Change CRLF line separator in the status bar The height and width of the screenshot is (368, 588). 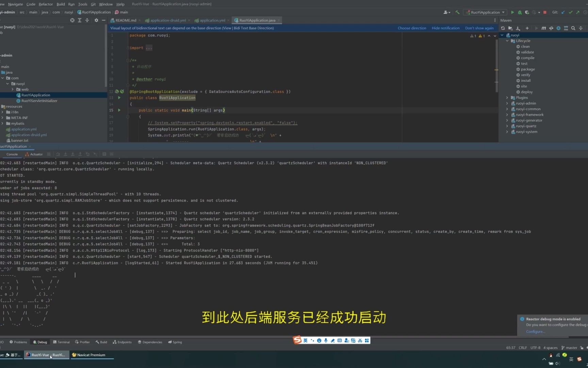click(523, 348)
